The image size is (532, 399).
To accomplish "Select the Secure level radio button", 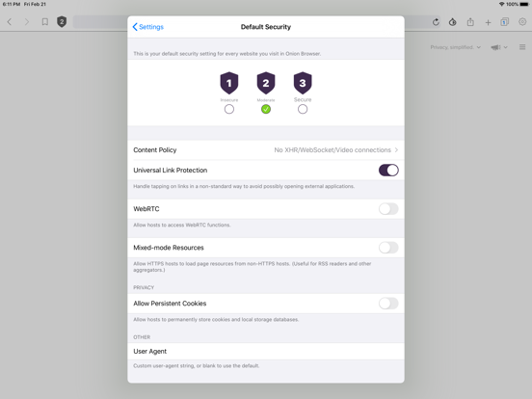I will [303, 109].
